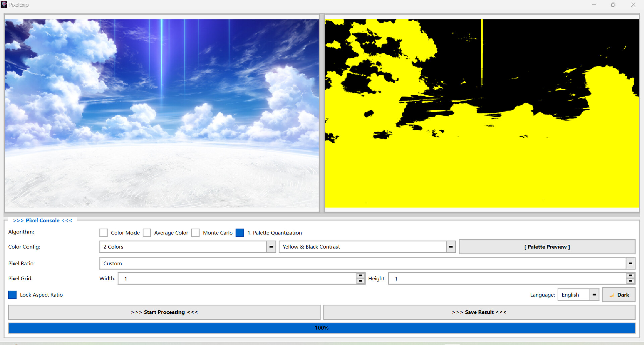Click the down arrow on the Height stepper
The width and height of the screenshot is (644, 345).
pyautogui.click(x=631, y=281)
